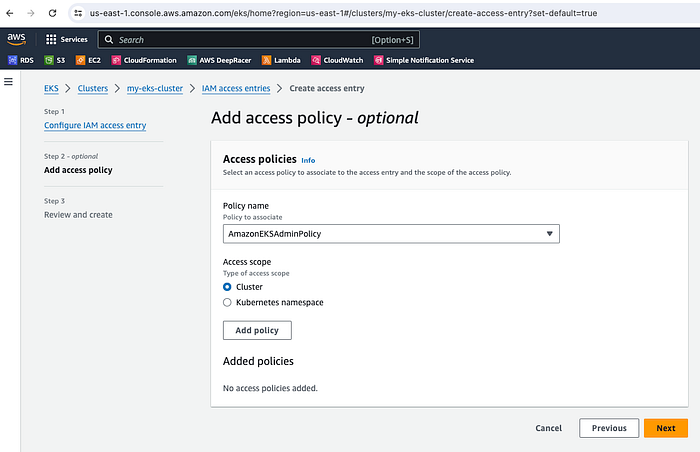The image size is (700, 452).
Task: Open the CloudFormation shortcut icon
Action: (116, 60)
